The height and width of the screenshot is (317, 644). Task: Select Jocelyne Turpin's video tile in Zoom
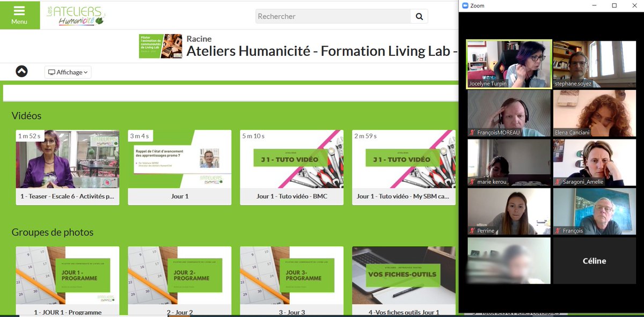[509, 64]
